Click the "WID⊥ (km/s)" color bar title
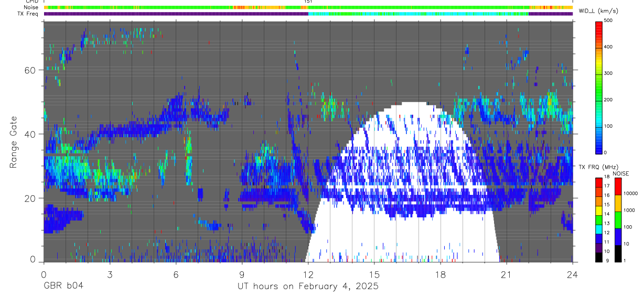The height and width of the screenshot is (297, 644). pyautogui.click(x=599, y=11)
